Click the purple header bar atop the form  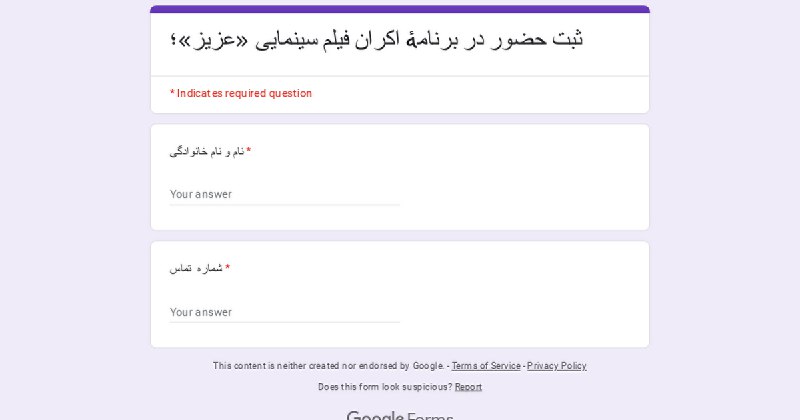400,9
